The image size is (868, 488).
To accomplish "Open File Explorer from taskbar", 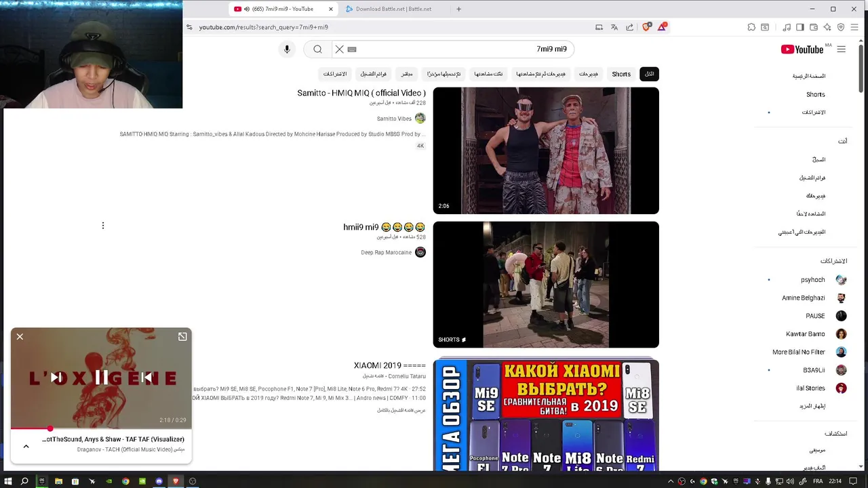I will 58,481.
